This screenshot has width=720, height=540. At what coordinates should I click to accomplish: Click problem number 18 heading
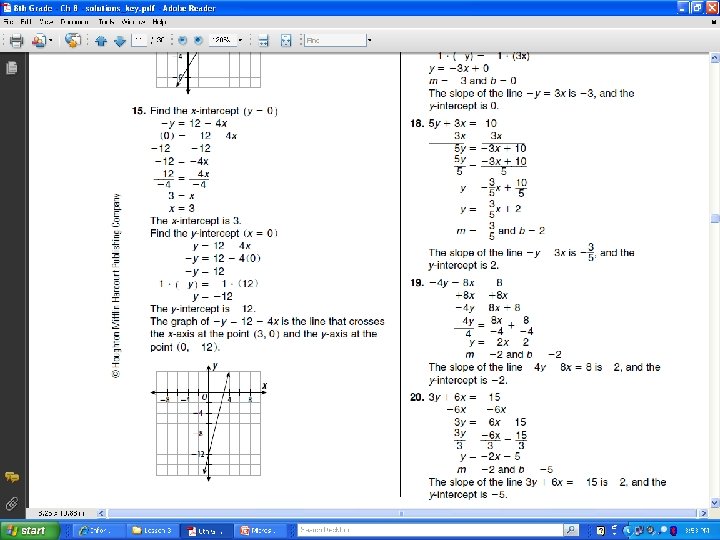[417, 123]
